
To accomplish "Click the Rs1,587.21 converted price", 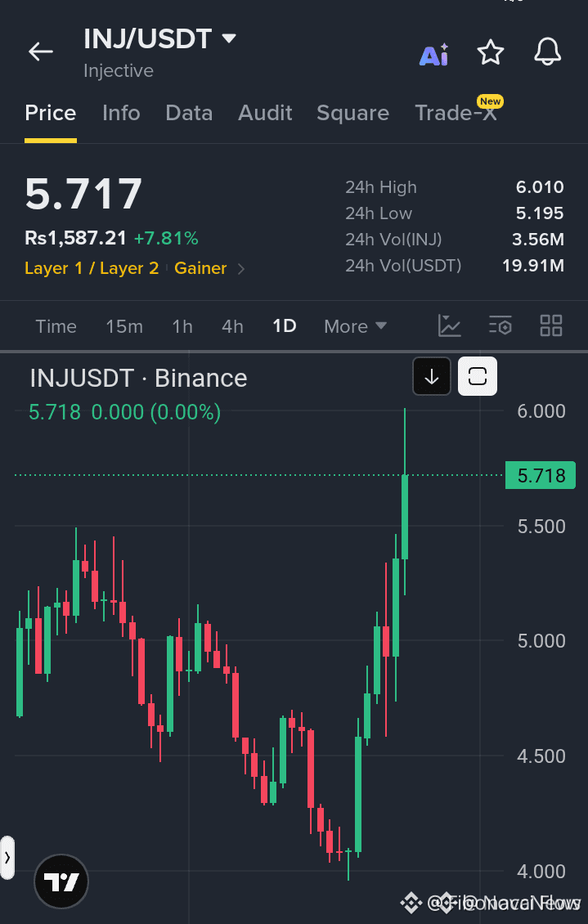I will 75,238.
